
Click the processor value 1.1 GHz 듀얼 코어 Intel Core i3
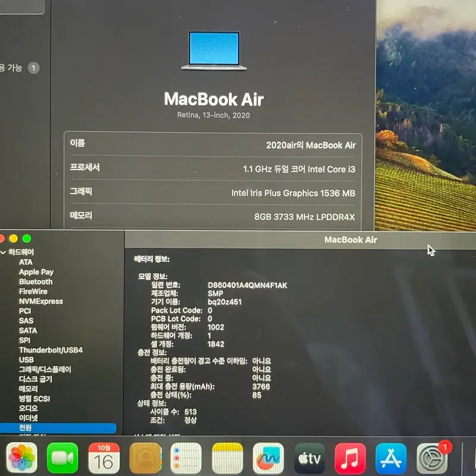point(299,169)
